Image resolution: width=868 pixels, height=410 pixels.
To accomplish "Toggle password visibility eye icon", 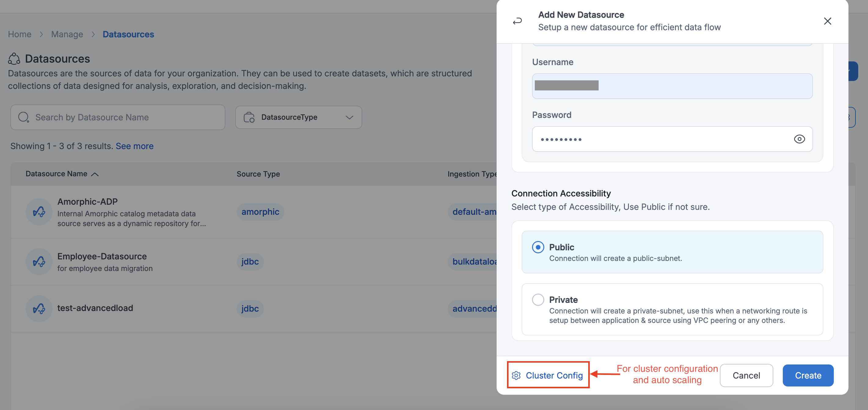I will [x=799, y=139].
